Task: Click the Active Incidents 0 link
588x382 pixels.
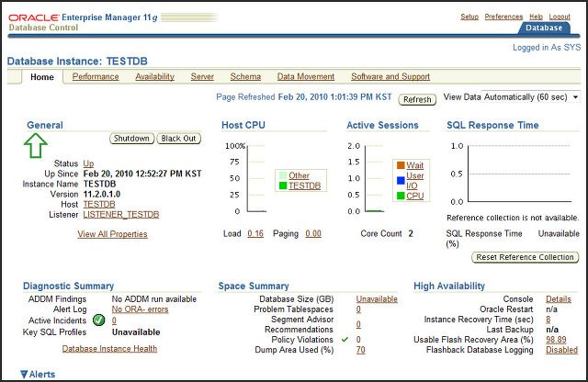Action: [x=114, y=320]
